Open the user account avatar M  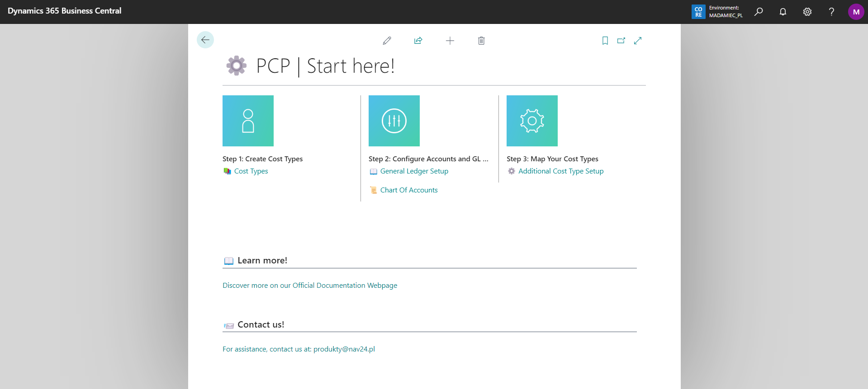click(x=856, y=12)
